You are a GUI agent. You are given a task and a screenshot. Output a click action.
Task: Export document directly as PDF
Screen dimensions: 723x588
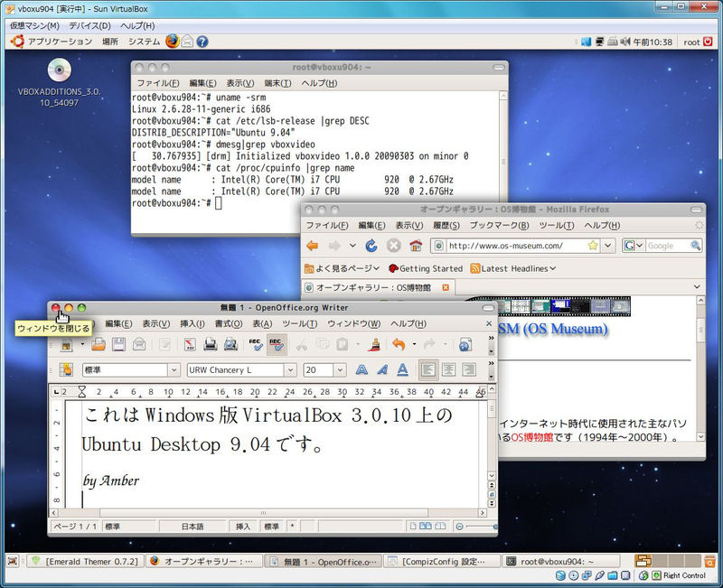[x=190, y=344]
